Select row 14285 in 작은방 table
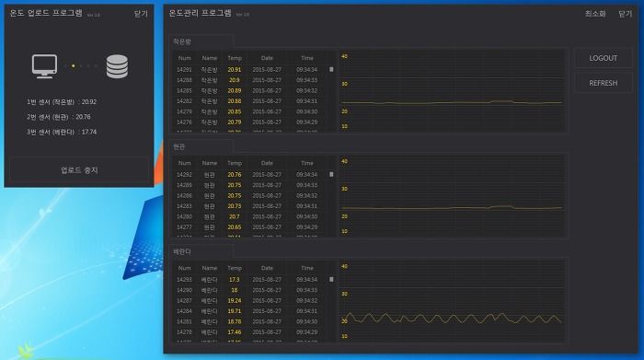 click(249, 90)
